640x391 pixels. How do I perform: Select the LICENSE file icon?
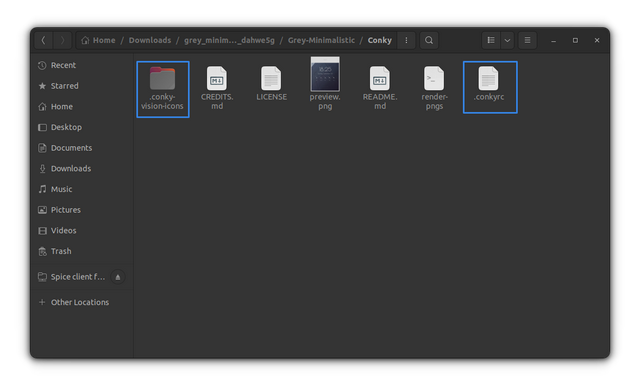tap(271, 78)
